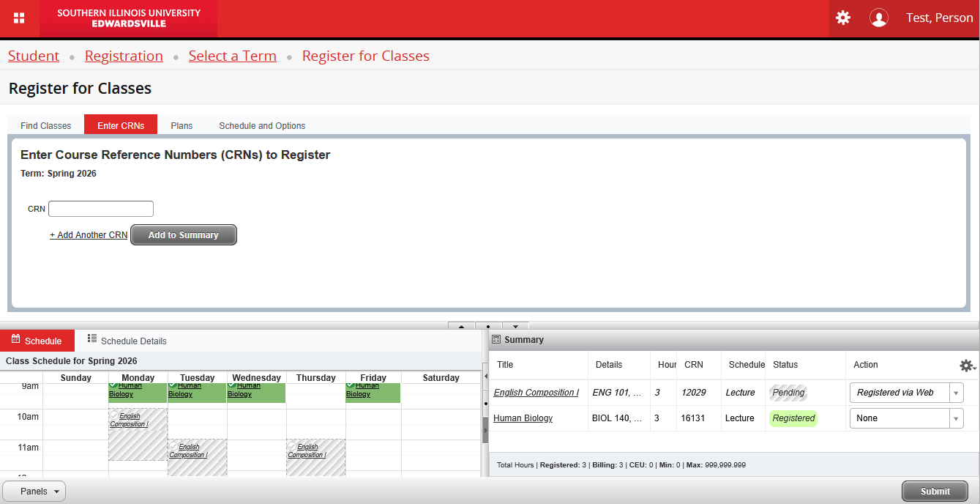The height and width of the screenshot is (504, 980).
Task: Click the Add Another CRN link
Action: click(89, 235)
